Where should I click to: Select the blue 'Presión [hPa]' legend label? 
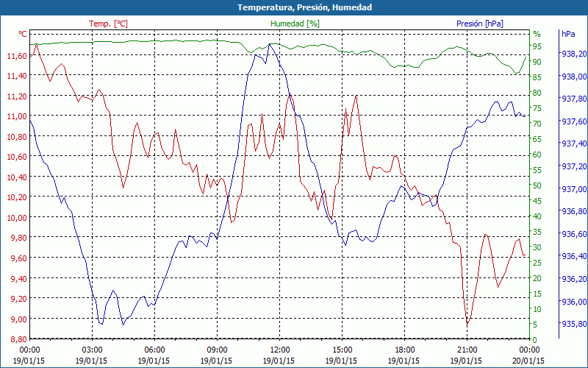pyautogui.click(x=480, y=24)
